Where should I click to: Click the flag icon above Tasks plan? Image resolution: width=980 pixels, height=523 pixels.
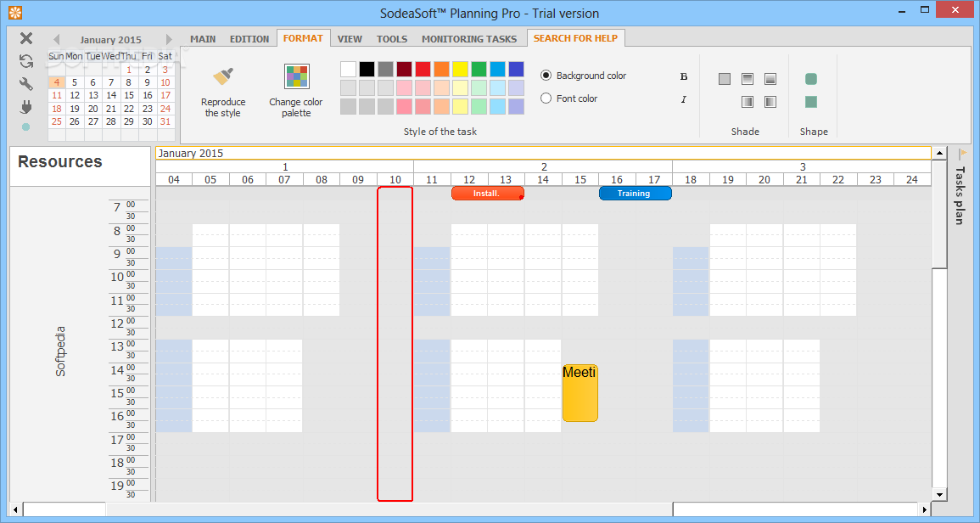963,154
